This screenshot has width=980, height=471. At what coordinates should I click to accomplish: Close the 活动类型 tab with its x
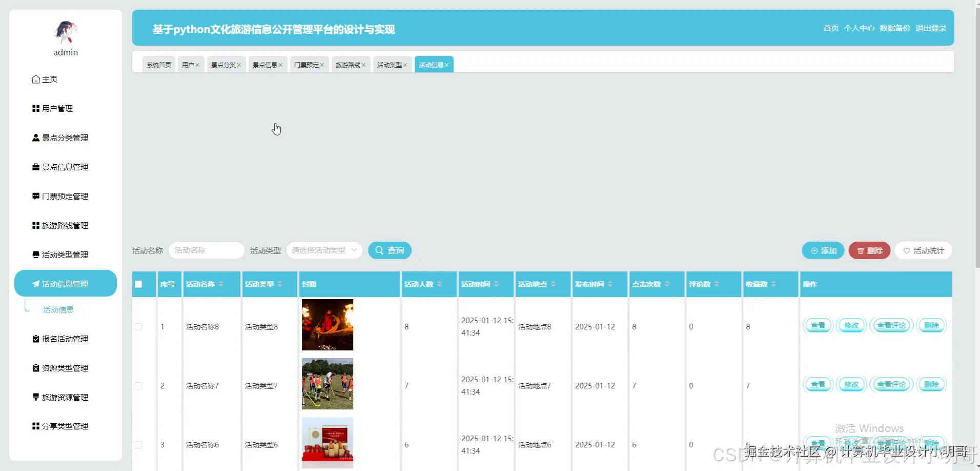point(405,65)
